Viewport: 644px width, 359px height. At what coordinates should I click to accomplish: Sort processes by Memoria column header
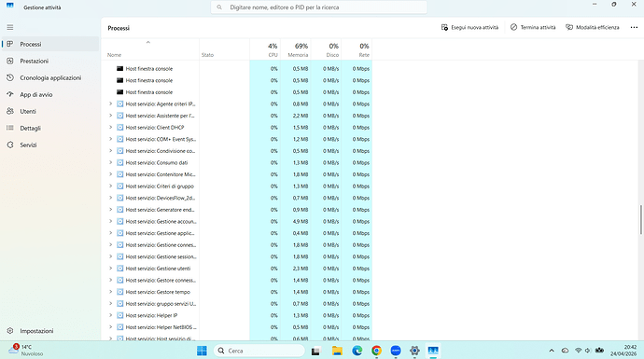click(296, 49)
